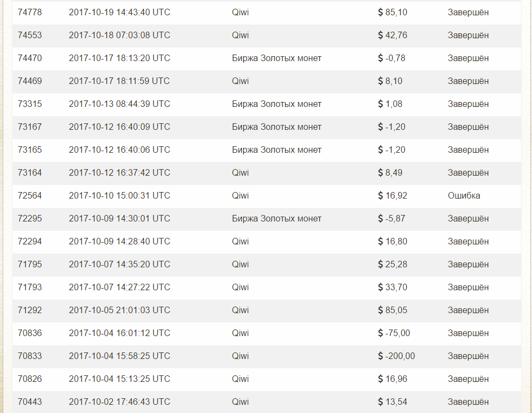Select transaction ID 74778
532x413 pixels.
click(x=29, y=12)
